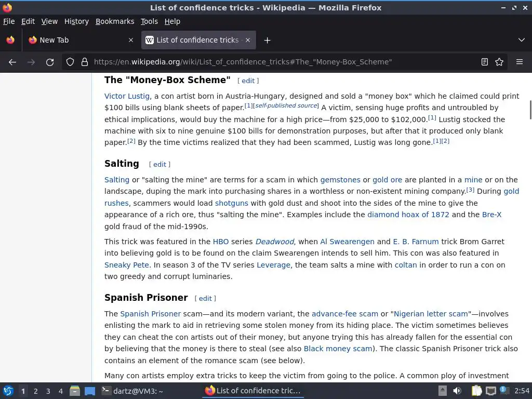Screen dimensions: 532x399
Task: Open Firefox hamburger application menu
Action: click(x=519, y=62)
